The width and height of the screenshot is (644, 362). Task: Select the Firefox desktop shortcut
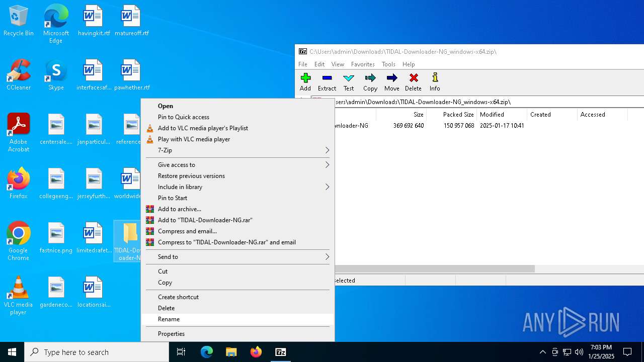click(19, 184)
